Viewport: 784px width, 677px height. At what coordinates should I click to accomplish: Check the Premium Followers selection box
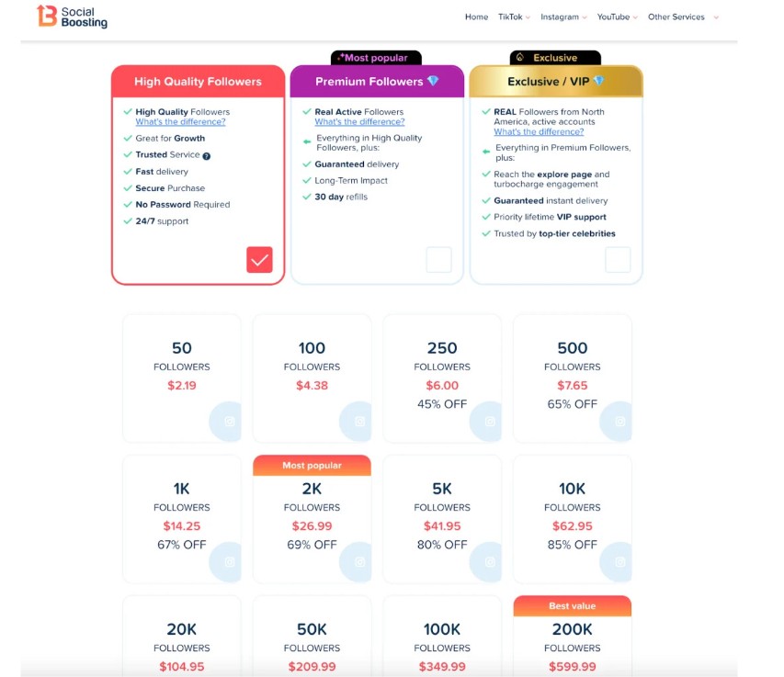438,260
